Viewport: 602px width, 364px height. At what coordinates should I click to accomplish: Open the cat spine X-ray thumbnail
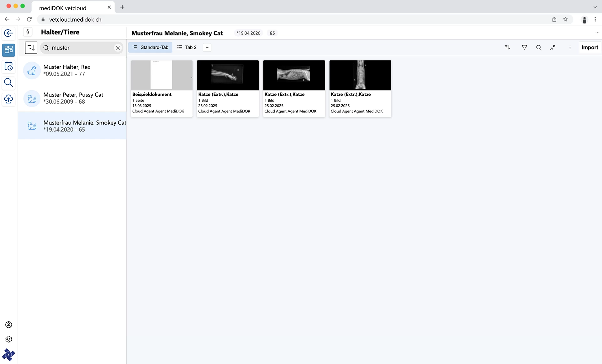tap(360, 75)
